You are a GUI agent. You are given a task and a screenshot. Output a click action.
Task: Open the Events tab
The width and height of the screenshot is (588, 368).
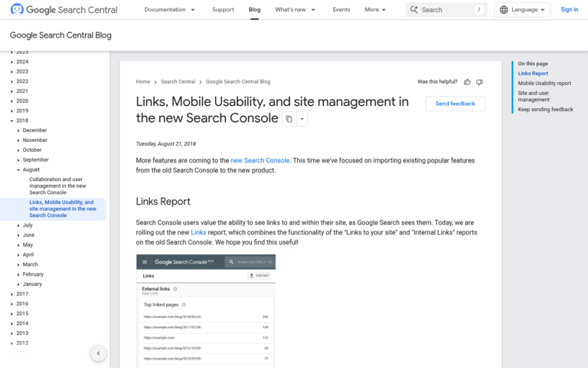(341, 10)
